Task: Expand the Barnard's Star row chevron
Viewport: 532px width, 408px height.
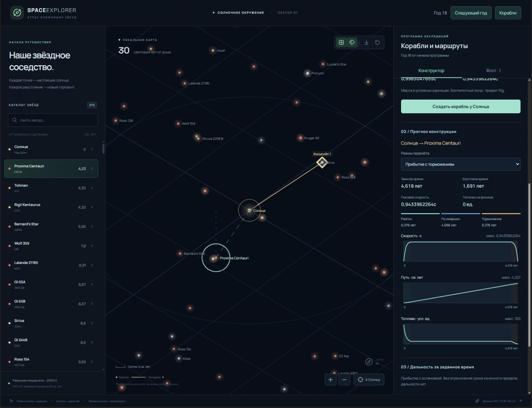Action: click(92, 227)
